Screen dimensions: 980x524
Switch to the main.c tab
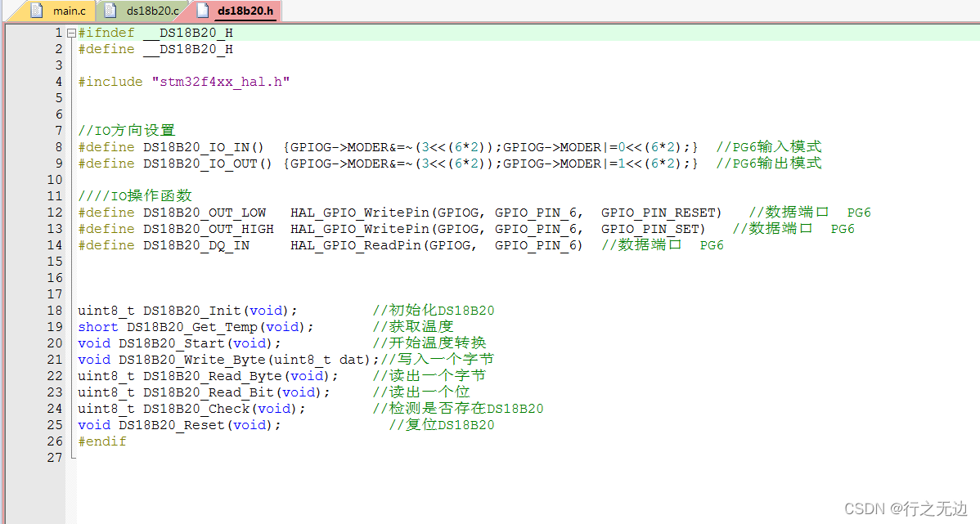point(58,11)
